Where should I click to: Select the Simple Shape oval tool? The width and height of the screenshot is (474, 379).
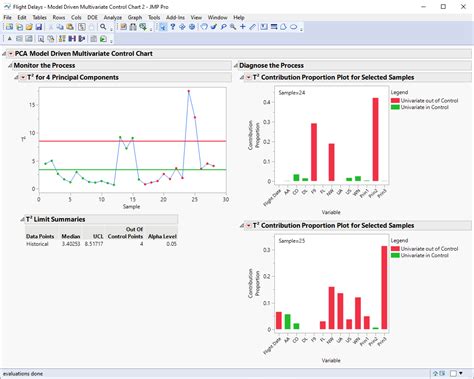pos(293,27)
